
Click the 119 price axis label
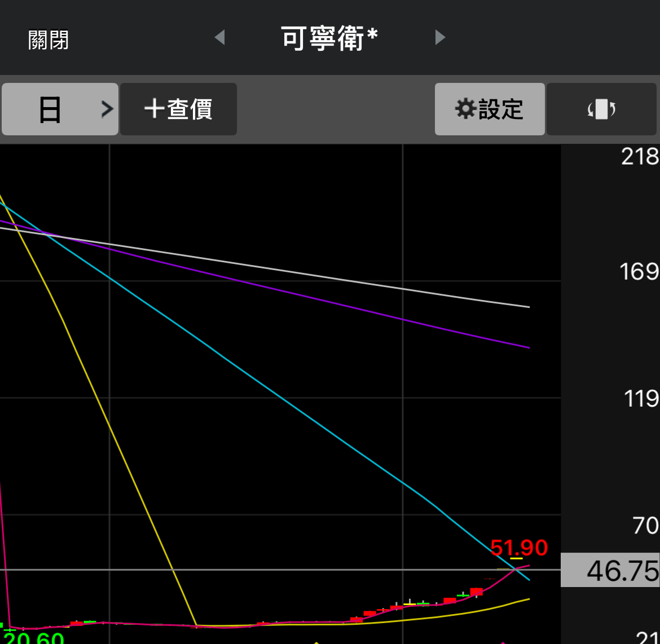tap(641, 398)
